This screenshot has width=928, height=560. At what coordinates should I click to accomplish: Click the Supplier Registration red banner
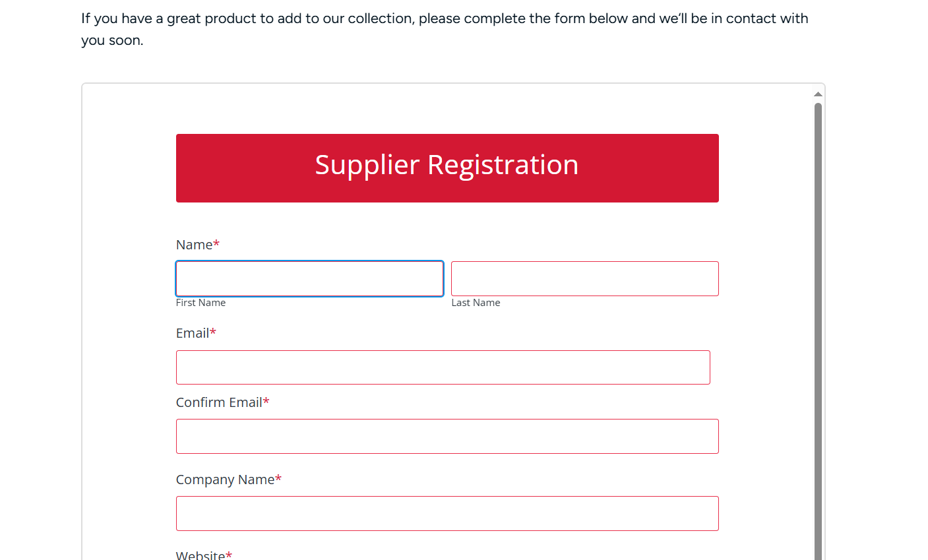click(447, 168)
